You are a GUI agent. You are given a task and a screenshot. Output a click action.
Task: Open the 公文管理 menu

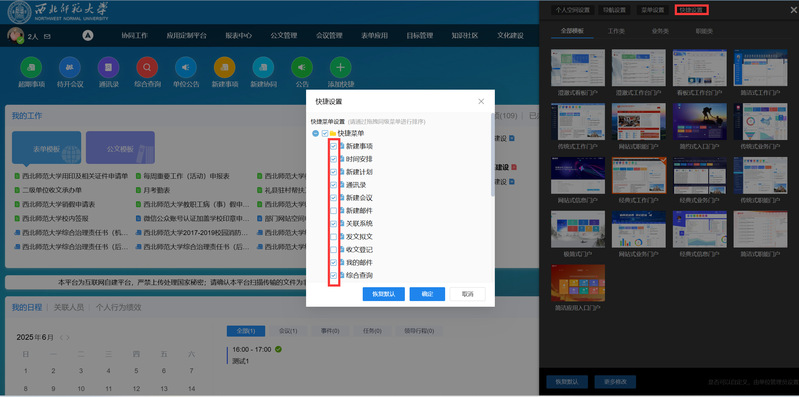click(284, 36)
